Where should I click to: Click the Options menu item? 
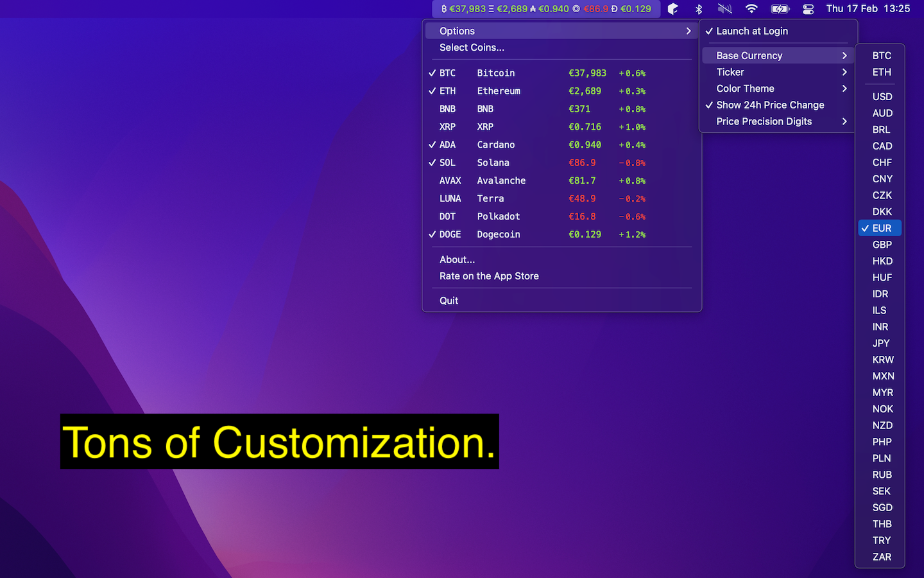click(457, 30)
